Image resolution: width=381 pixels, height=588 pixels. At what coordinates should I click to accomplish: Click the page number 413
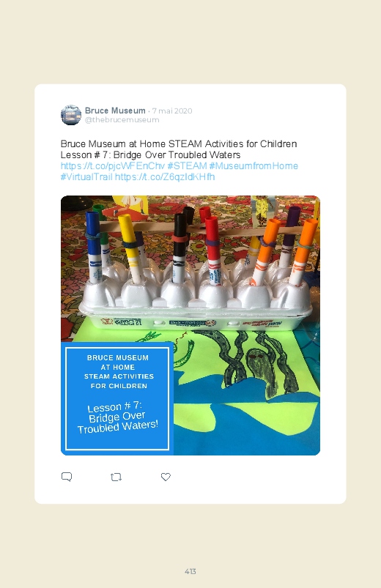(x=190, y=571)
